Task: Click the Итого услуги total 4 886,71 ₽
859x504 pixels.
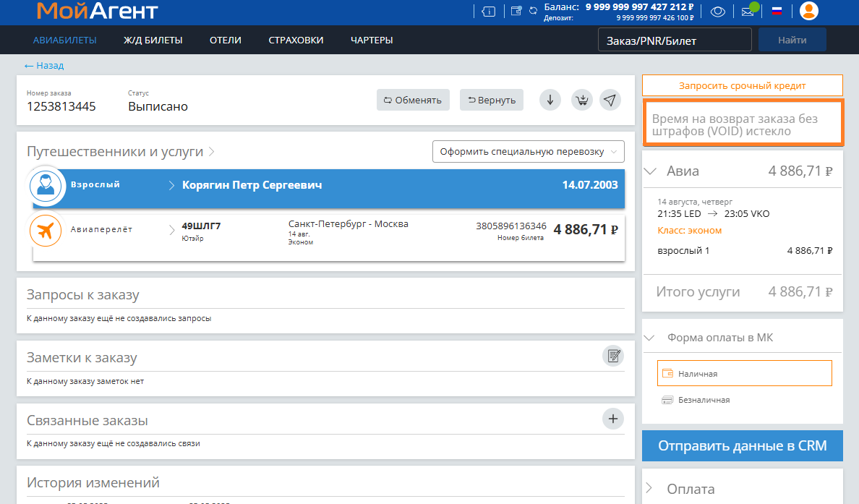Action: point(800,291)
